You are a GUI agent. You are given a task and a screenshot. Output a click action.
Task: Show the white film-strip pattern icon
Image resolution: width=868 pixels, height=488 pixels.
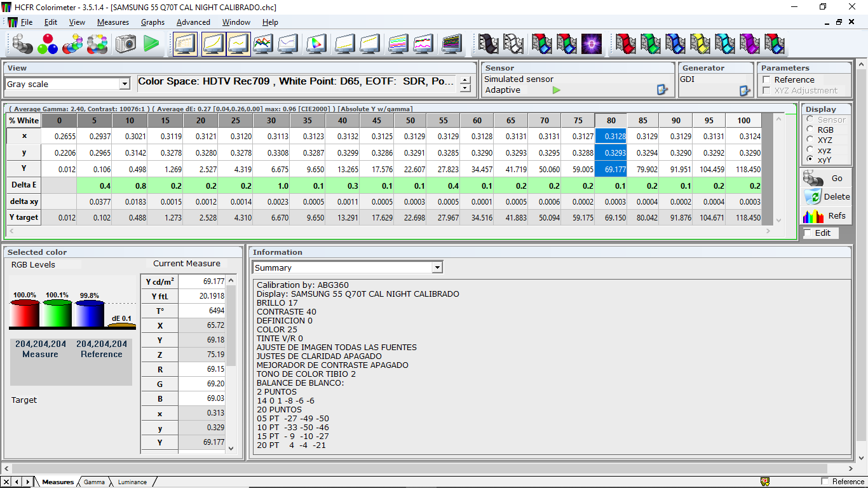(x=513, y=44)
